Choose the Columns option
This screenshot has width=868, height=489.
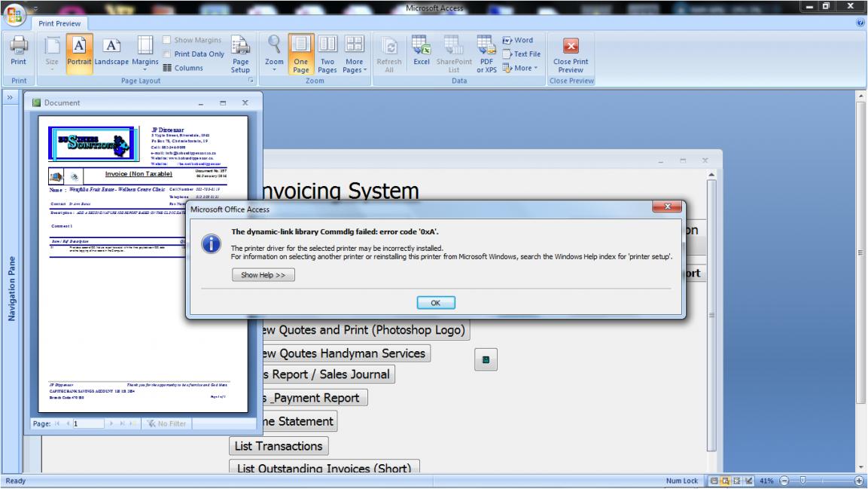183,68
